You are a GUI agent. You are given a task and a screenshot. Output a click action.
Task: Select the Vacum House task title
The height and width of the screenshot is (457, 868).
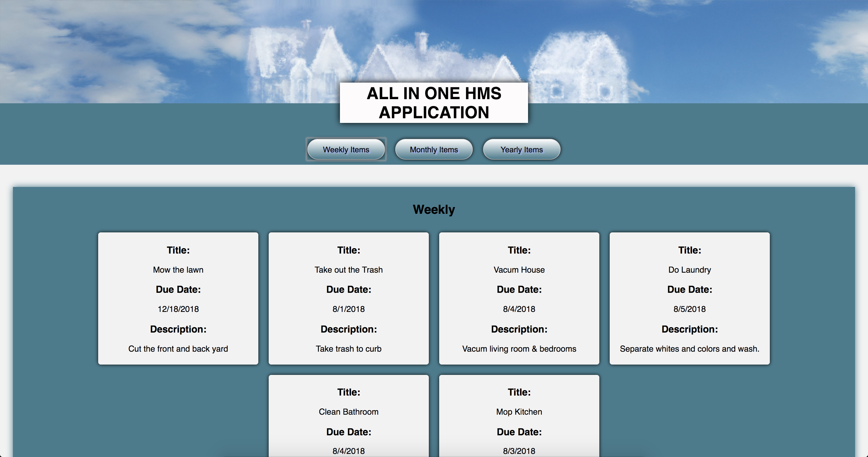519,270
